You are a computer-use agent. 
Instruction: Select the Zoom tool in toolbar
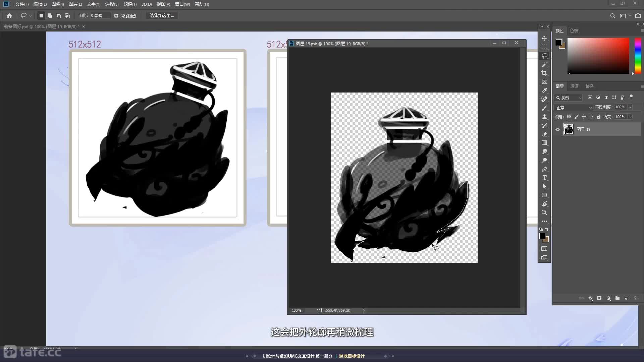(544, 213)
